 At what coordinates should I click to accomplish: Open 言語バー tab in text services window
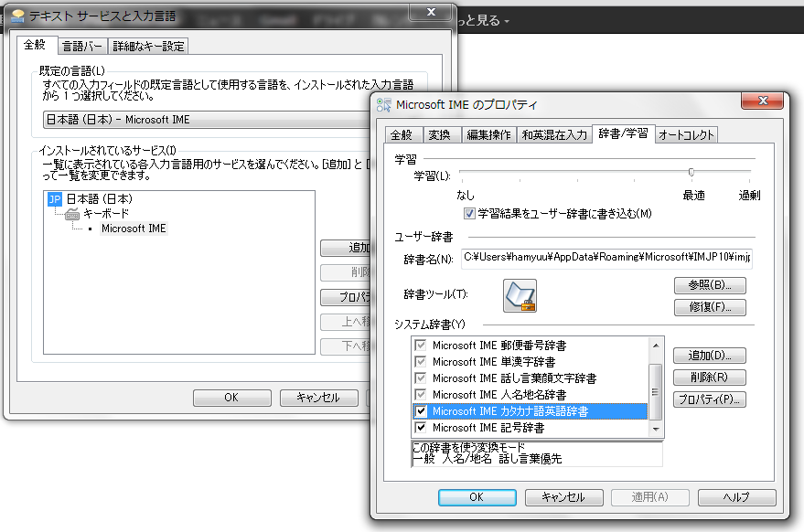pos(82,46)
